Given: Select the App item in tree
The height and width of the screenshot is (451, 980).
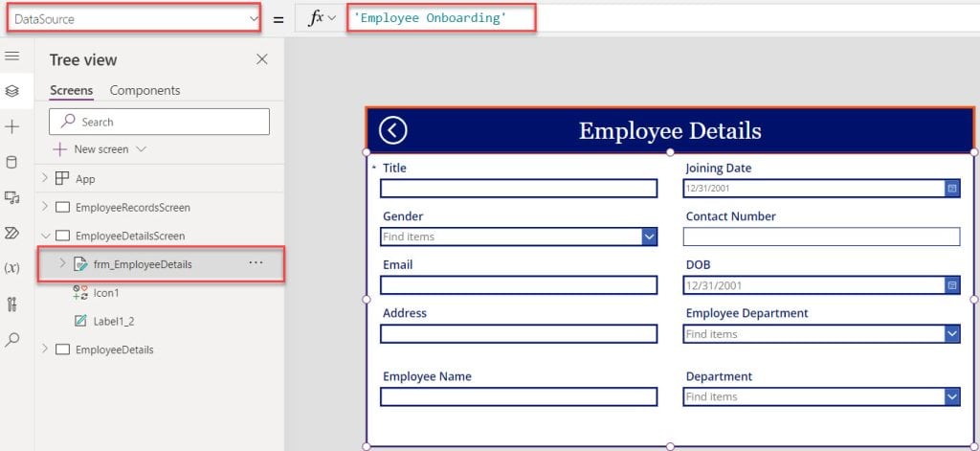Looking at the screenshot, I should 85,179.
